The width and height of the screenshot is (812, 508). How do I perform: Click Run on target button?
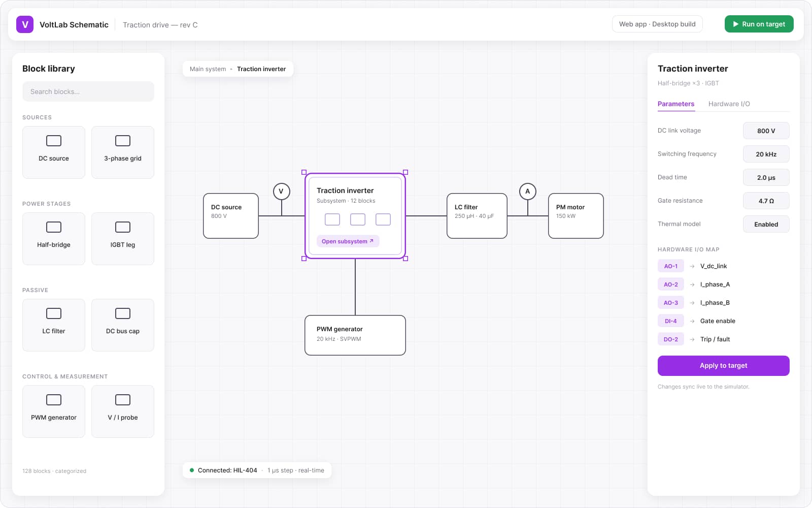pyautogui.click(x=759, y=24)
